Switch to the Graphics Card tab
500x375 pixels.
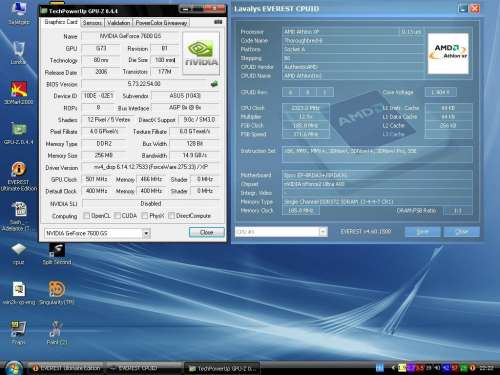click(61, 22)
